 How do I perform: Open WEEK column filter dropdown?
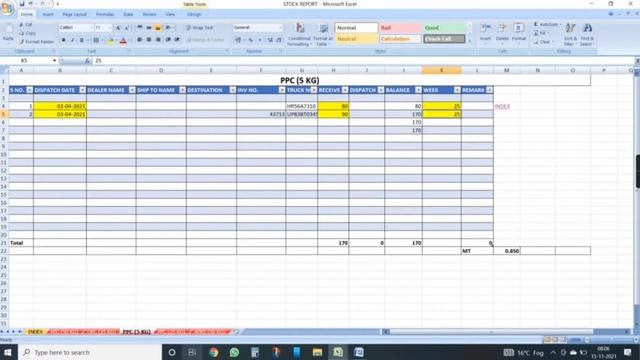click(457, 90)
